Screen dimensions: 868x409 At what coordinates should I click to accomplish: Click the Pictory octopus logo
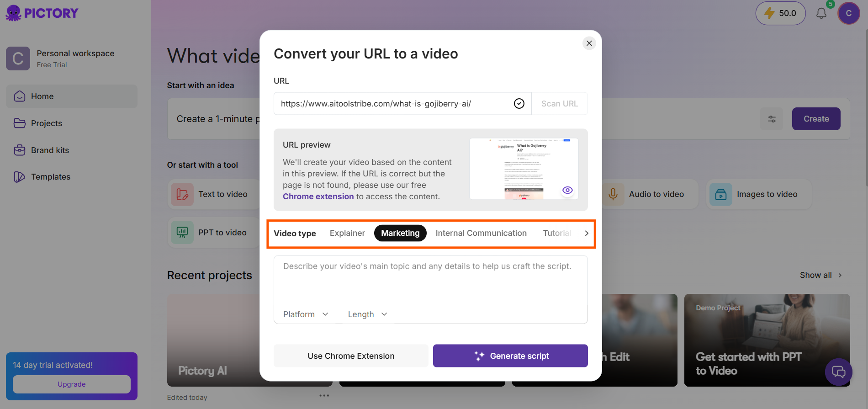(14, 13)
